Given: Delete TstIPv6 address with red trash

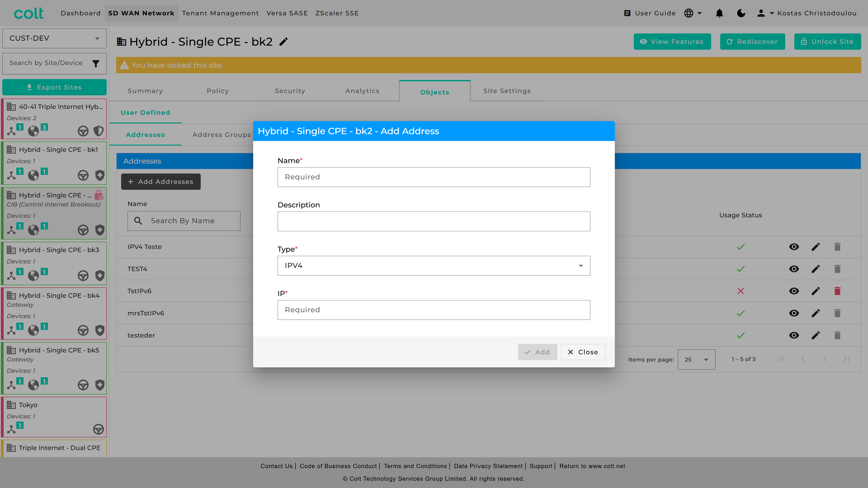Looking at the screenshot, I should [837, 291].
